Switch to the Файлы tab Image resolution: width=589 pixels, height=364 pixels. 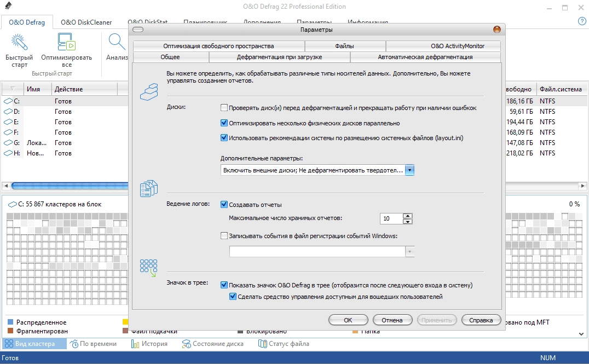click(345, 46)
